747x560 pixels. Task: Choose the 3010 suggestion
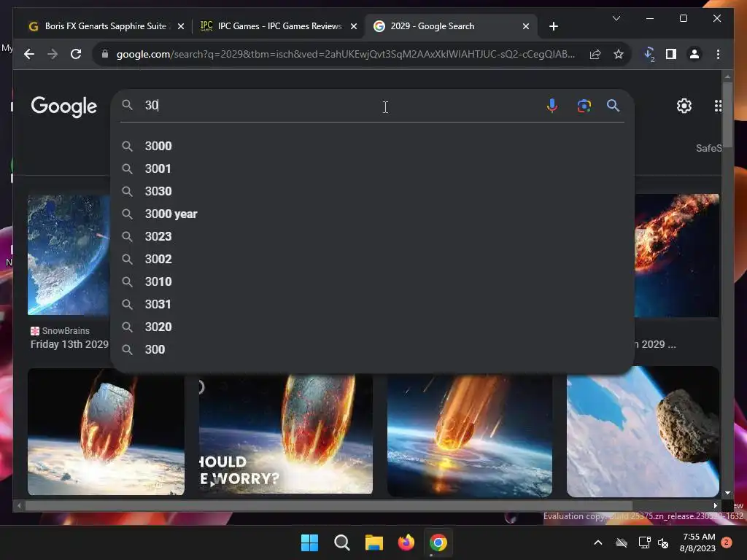[371, 282]
